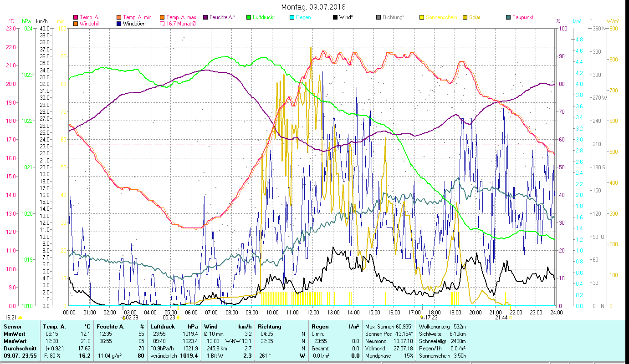Click the 'veränderlich' pressure trend text

[164, 356]
